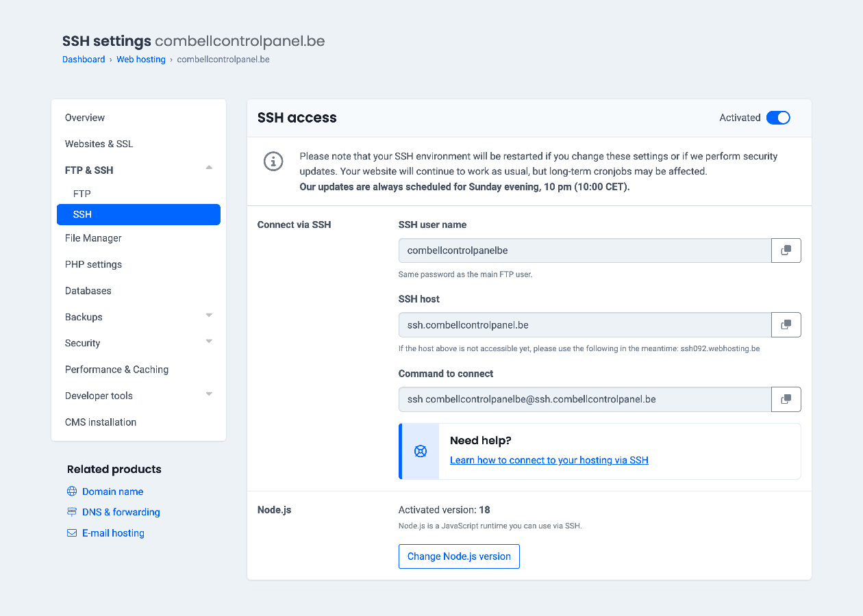Click the 'Related products' heading
The height and width of the screenshot is (616, 863).
pos(114,470)
